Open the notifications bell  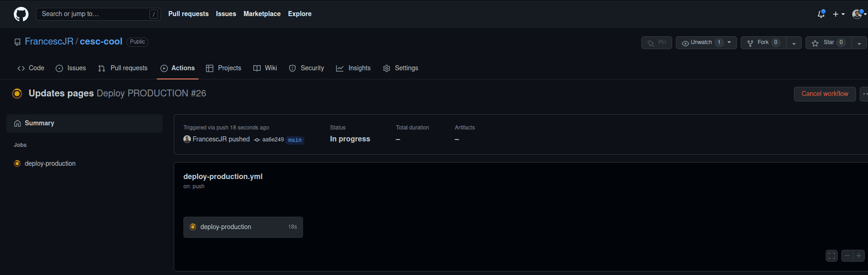821,14
